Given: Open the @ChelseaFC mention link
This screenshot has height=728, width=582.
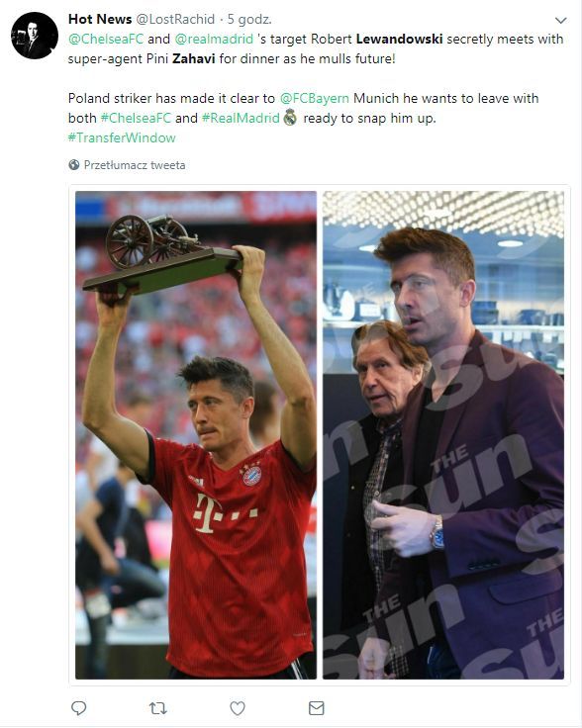Looking at the screenshot, I should coord(106,39).
